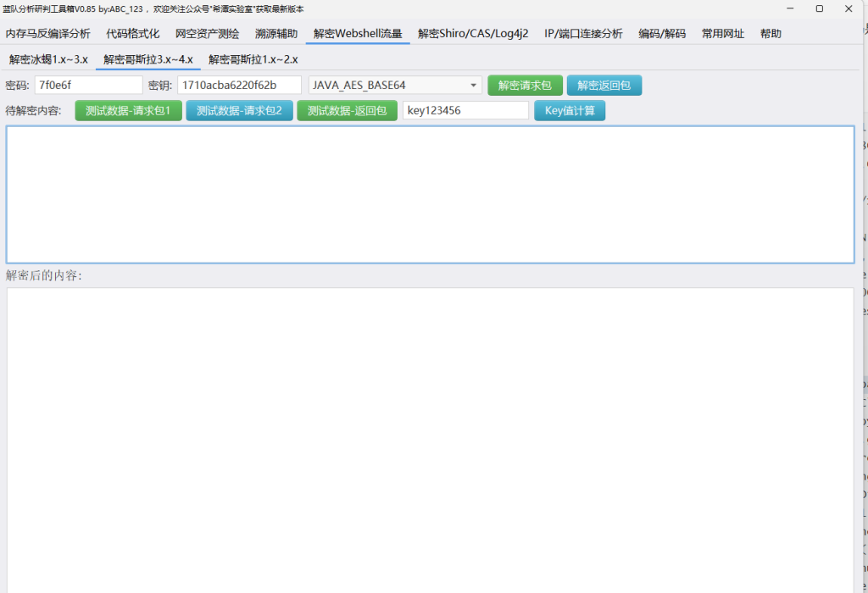Open the 解密Shiro/CAS/Log4j2 tab

pyautogui.click(x=473, y=34)
